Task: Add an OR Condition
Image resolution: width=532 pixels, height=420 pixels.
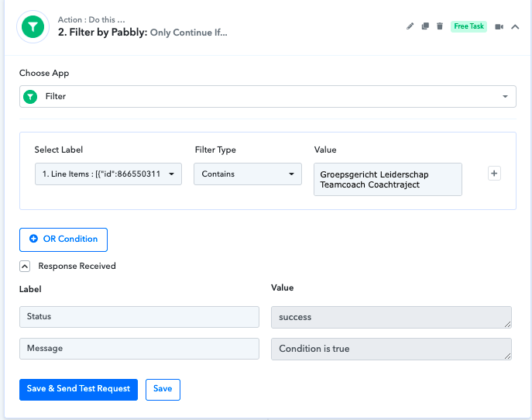Action: point(63,239)
